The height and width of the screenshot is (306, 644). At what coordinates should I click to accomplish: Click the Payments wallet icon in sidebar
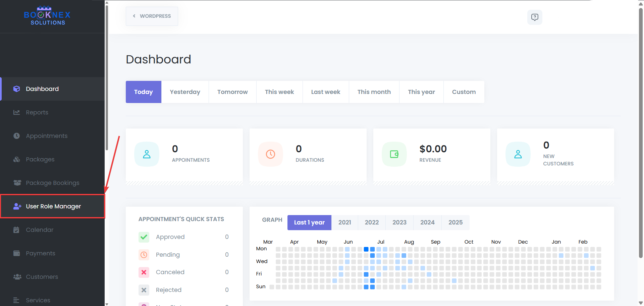(16, 253)
